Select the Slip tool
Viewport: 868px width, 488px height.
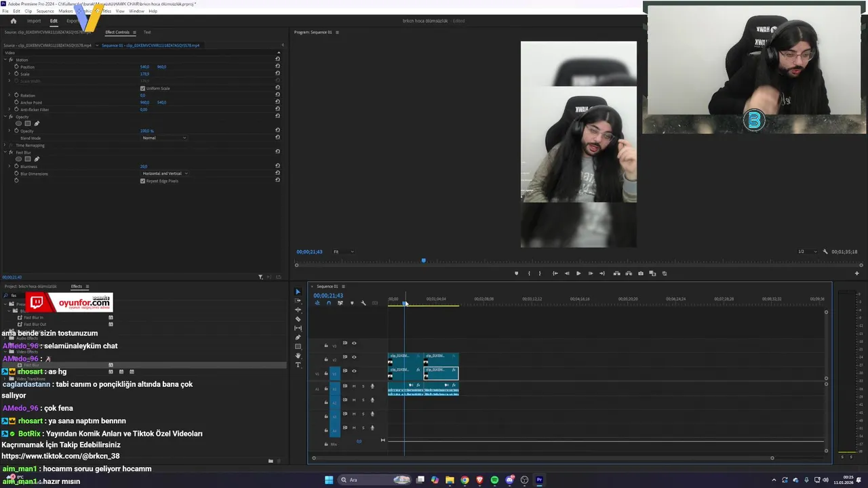click(298, 328)
